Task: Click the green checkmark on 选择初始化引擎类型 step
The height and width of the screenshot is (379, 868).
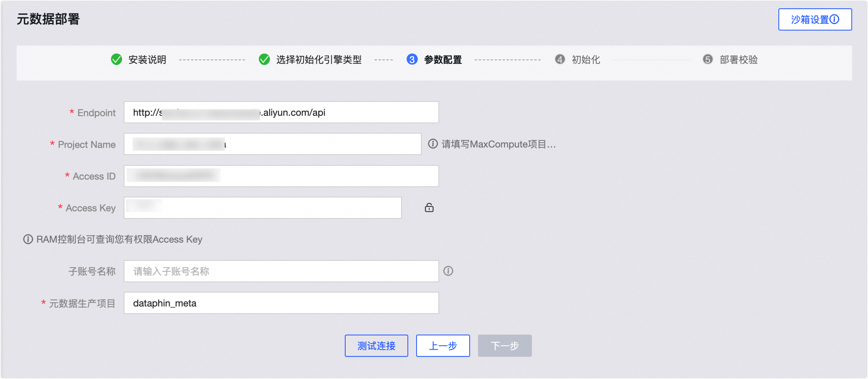Action: (x=264, y=59)
